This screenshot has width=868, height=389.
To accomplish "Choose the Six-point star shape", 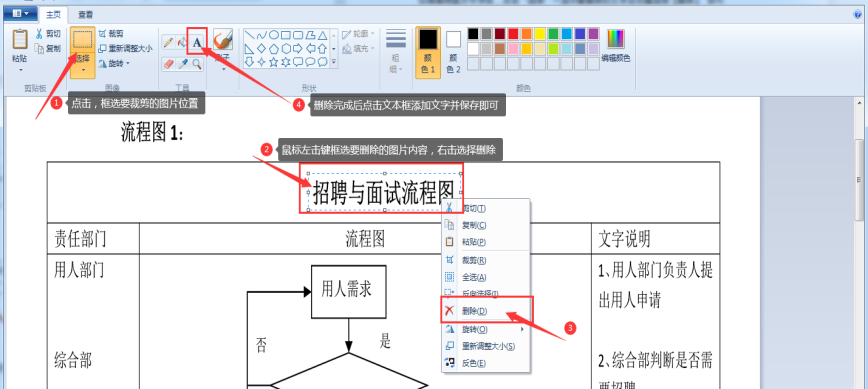I will [x=286, y=62].
